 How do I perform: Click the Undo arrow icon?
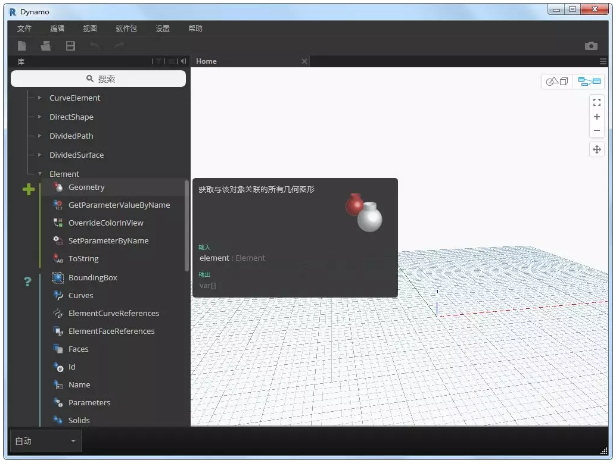[x=95, y=46]
